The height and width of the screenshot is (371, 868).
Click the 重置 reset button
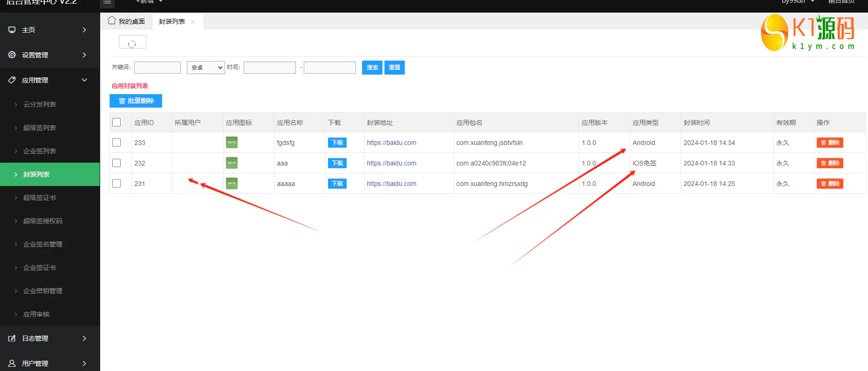click(395, 68)
